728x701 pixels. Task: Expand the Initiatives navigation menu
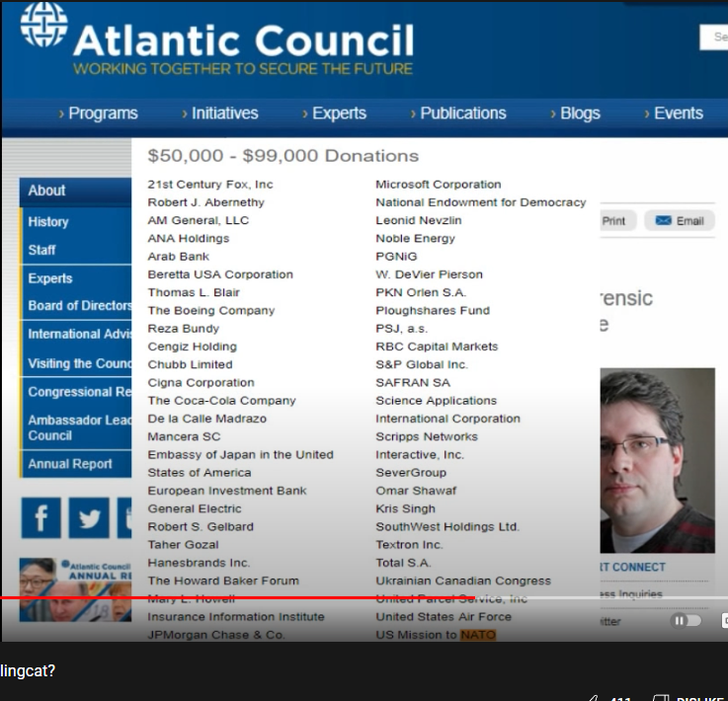point(223,114)
